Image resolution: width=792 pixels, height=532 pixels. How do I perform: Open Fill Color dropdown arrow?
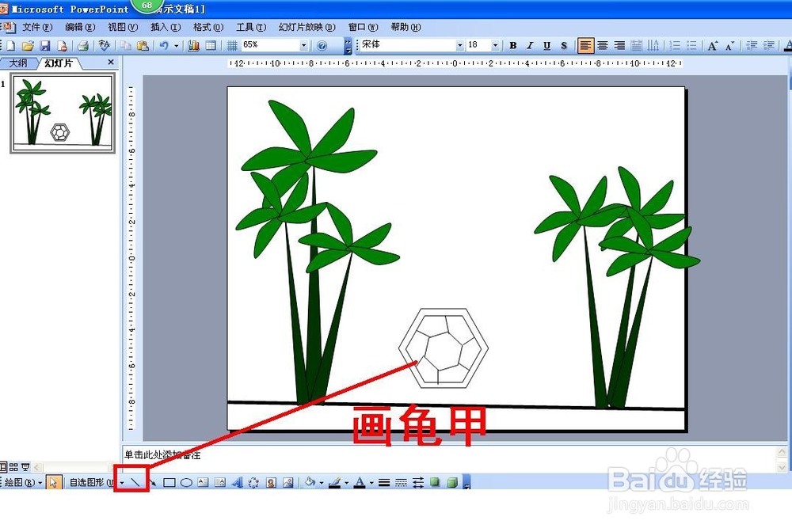point(322,483)
